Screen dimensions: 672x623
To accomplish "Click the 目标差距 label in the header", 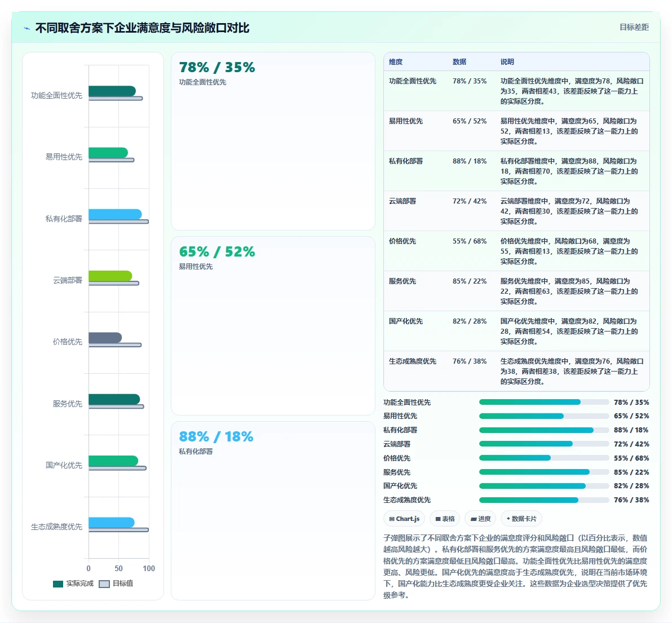I will [634, 28].
